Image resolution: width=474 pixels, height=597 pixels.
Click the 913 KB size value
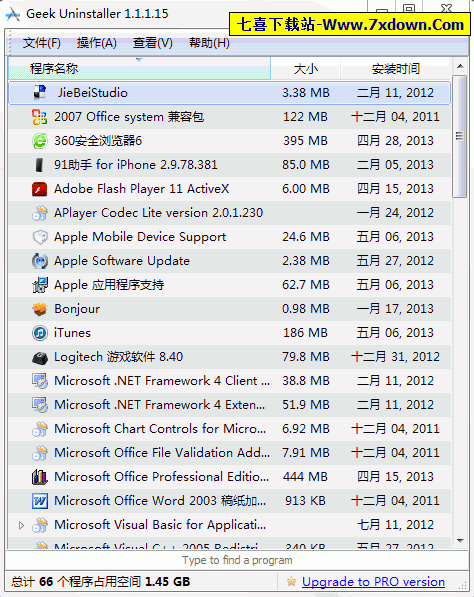[305, 500]
